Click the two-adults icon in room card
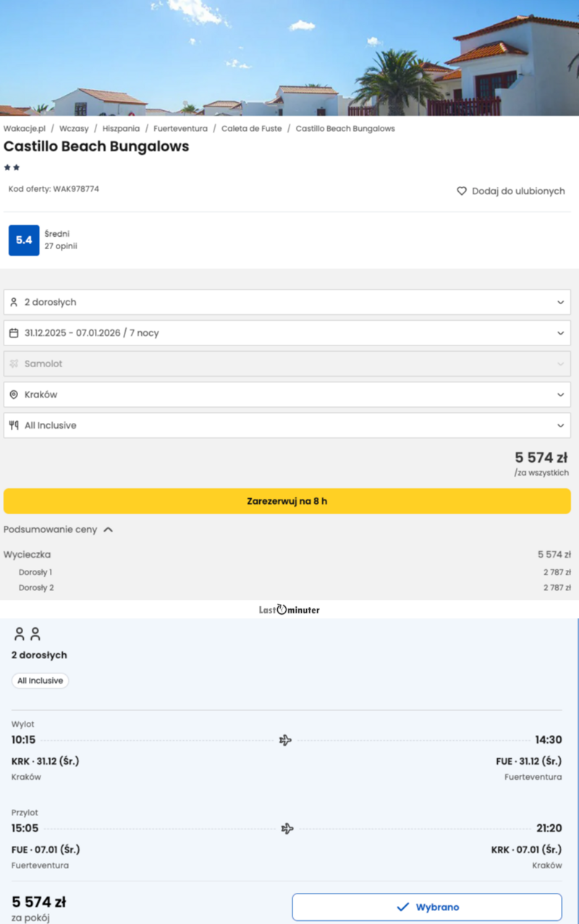Viewport: 579px width, 924px height. (x=28, y=634)
